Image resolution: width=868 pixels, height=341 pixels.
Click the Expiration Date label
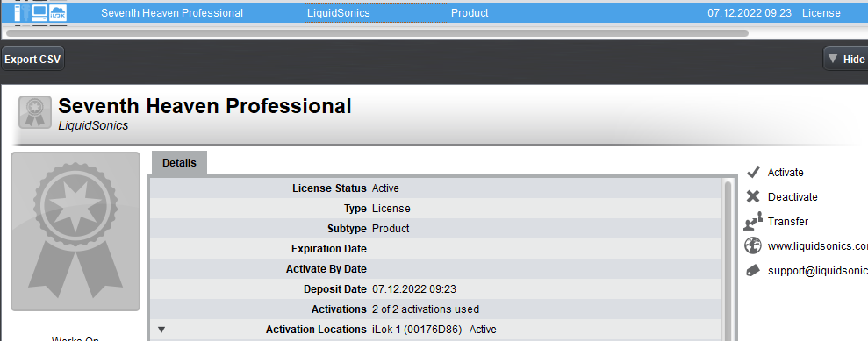[x=329, y=249]
